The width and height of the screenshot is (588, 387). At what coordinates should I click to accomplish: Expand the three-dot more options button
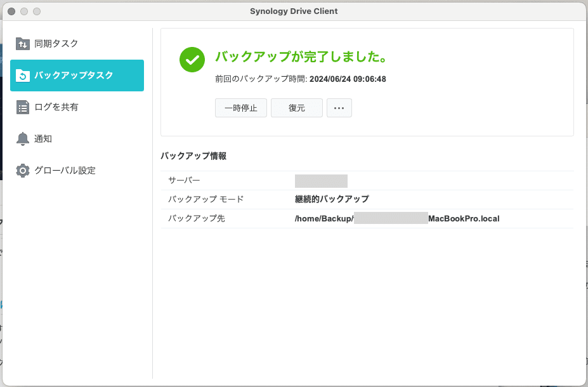[339, 108]
